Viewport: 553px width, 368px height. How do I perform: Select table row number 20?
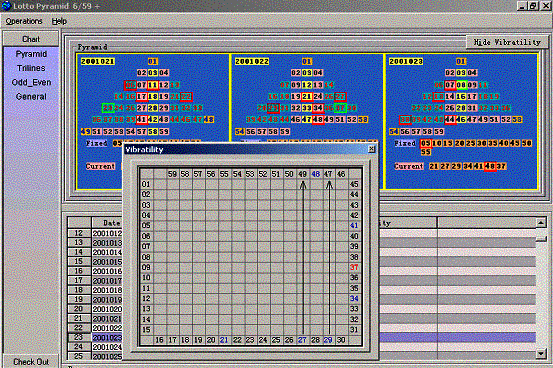pos(79,309)
